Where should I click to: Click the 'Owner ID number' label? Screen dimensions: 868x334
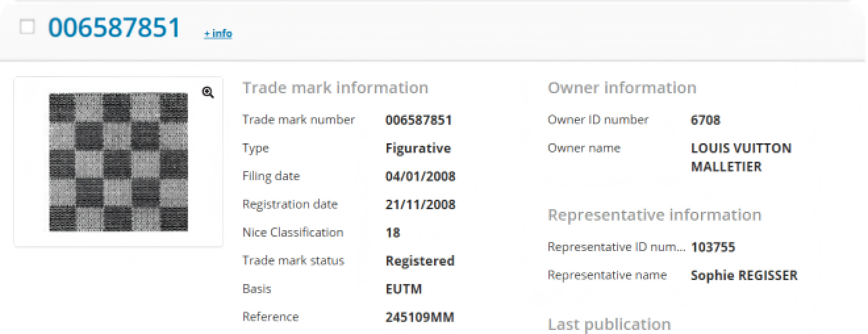[598, 120]
